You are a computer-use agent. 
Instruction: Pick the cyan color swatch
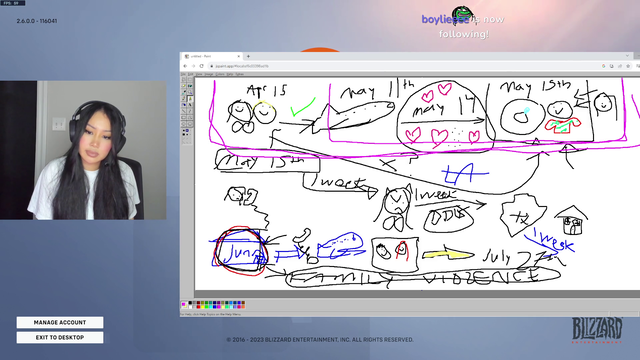pyautogui.click(x=211, y=307)
